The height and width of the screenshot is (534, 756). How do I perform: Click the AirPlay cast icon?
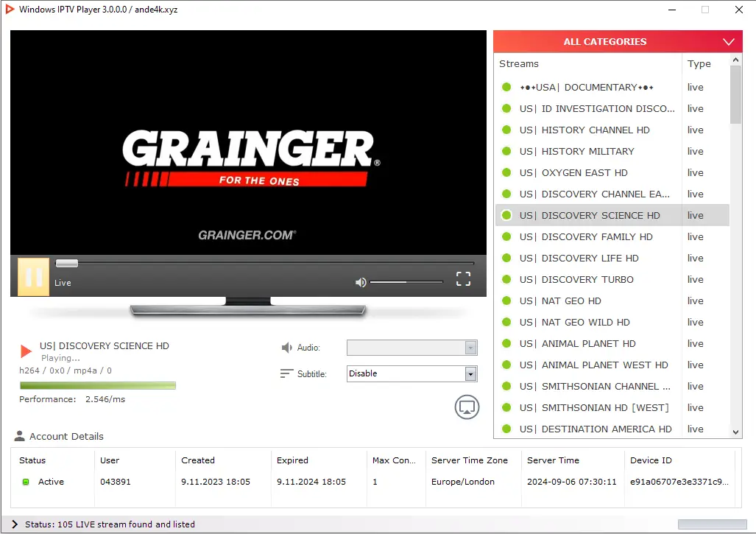(467, 407)
